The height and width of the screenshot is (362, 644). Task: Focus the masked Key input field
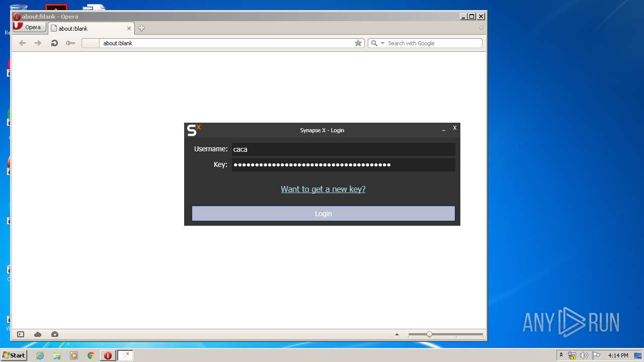pyautogui.click(x=343, y=165)
